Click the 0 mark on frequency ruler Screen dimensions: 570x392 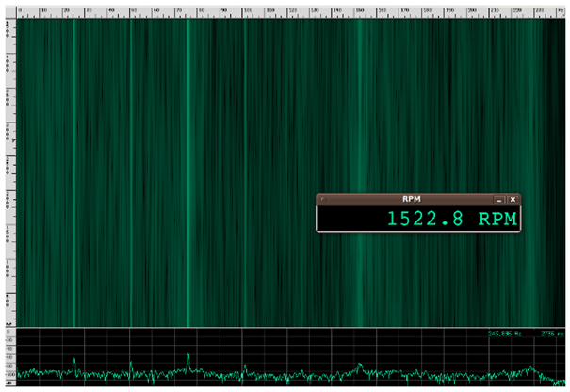click(x=19, y=11)
